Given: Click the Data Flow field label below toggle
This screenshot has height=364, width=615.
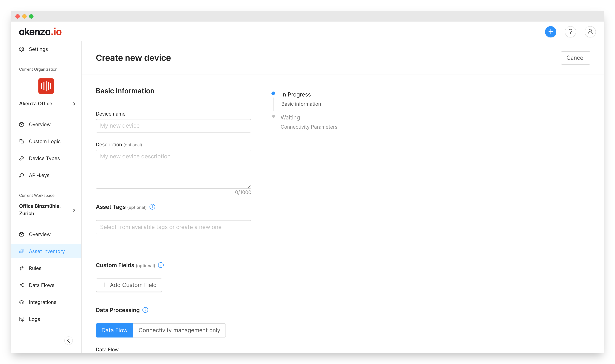Looking at the screenshot, I should (x=107, y=350).
